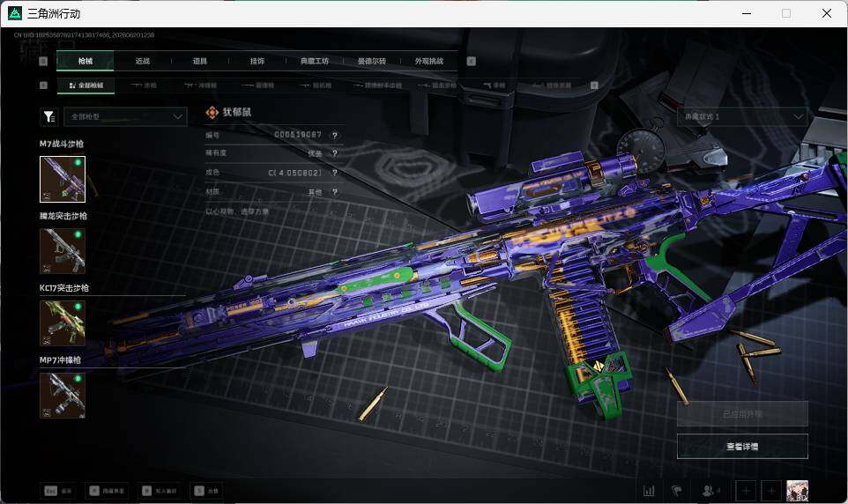Click the greyed 已使用外观 button

click(742, 414)
